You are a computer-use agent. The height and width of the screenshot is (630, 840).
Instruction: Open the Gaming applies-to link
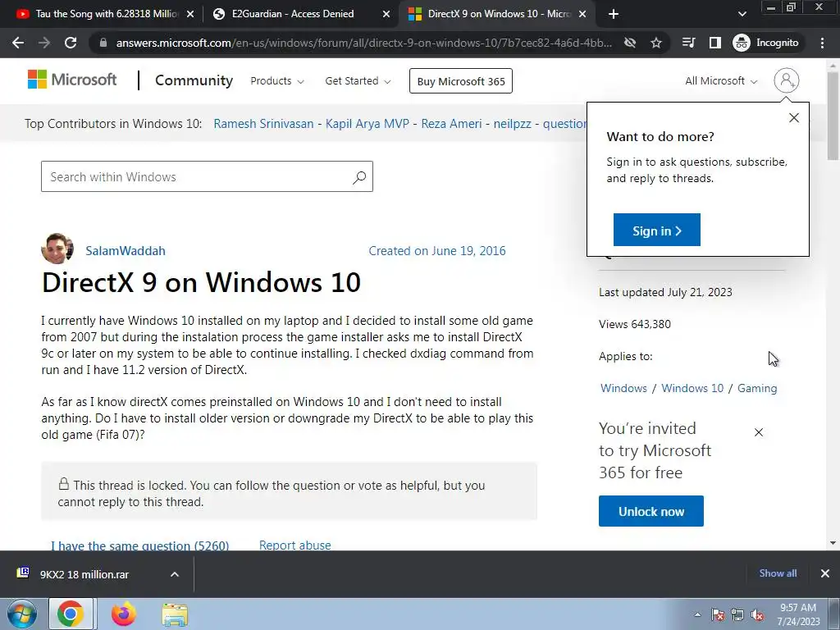point(757,388)
